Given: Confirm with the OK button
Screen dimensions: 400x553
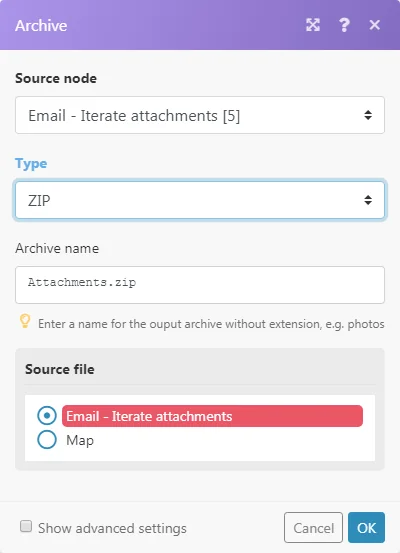Looking at the screenshot, I should [366, 528].
